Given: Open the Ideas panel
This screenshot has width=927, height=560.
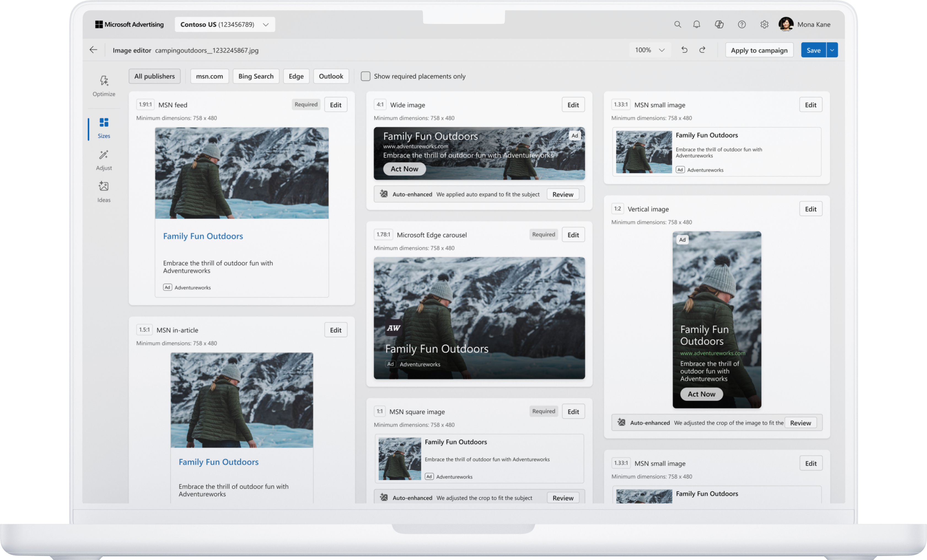Looking at the screenshot, I should pyautogui.click(x=104, y=192).
